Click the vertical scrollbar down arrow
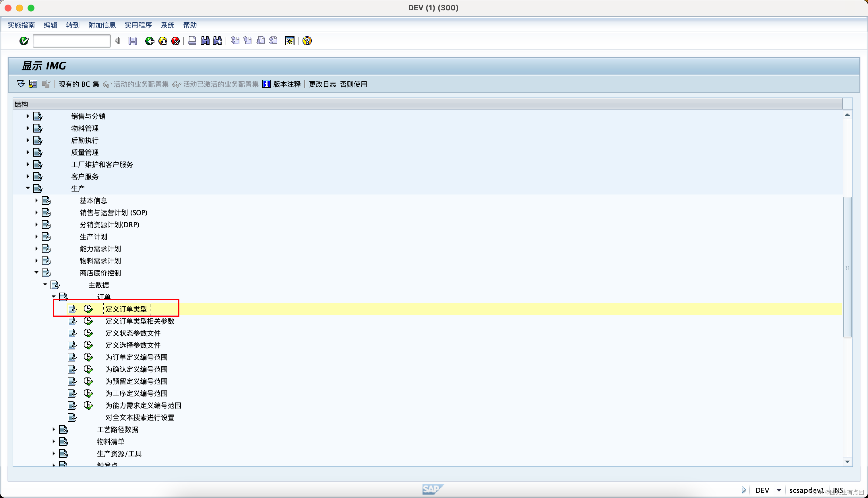The width and height of the screenshot is (868, 498). pos(847,462)
